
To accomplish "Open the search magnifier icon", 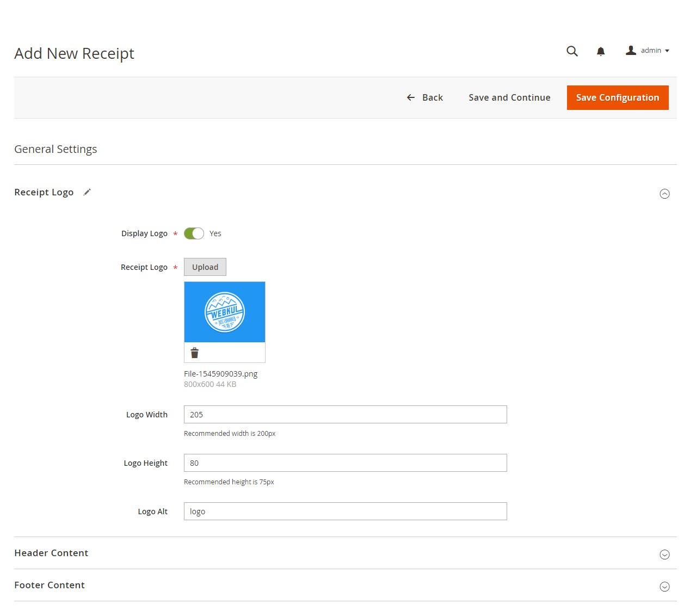I will coord(572,51).
